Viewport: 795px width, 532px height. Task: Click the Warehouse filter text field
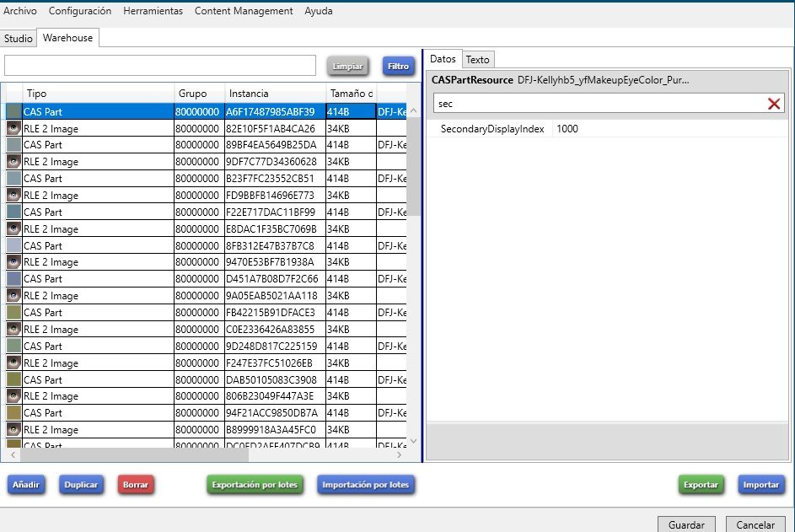tap(160, 66)
